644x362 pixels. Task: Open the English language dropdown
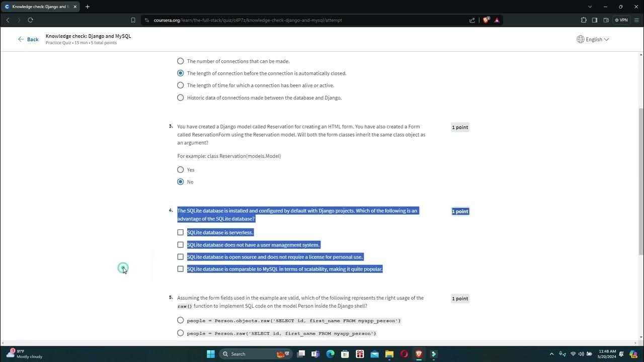point(593,39)
